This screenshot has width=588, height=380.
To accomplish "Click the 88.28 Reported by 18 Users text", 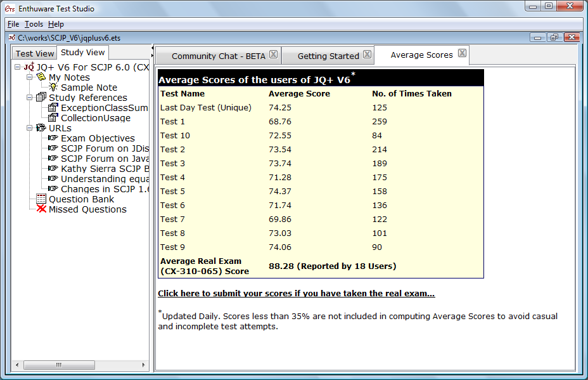I will 332,266.
